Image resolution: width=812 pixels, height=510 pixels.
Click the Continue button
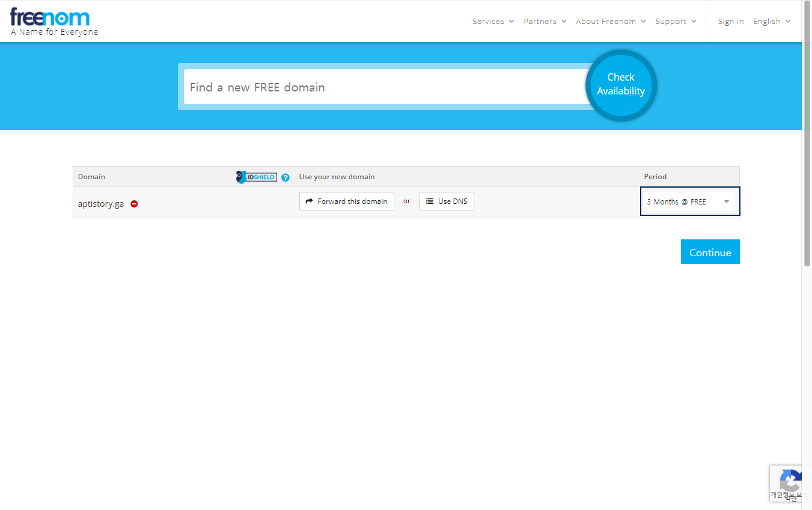coord(710,252)
